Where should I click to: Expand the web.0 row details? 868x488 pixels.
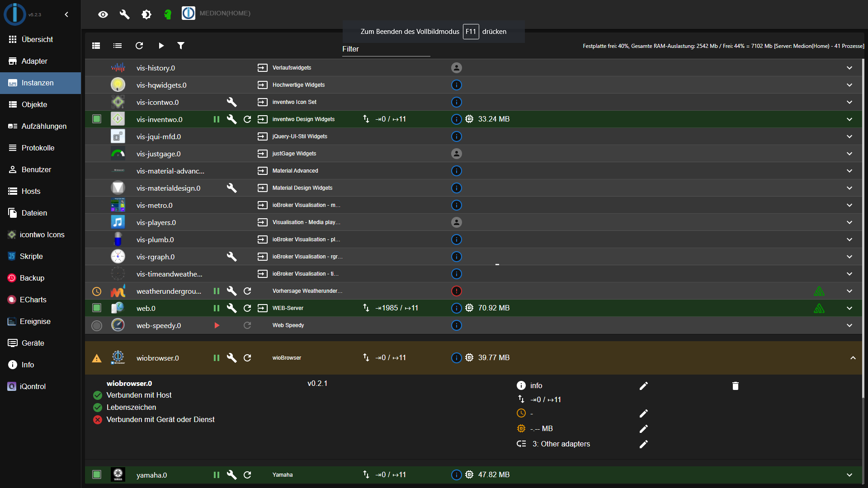tap(849, 308)
